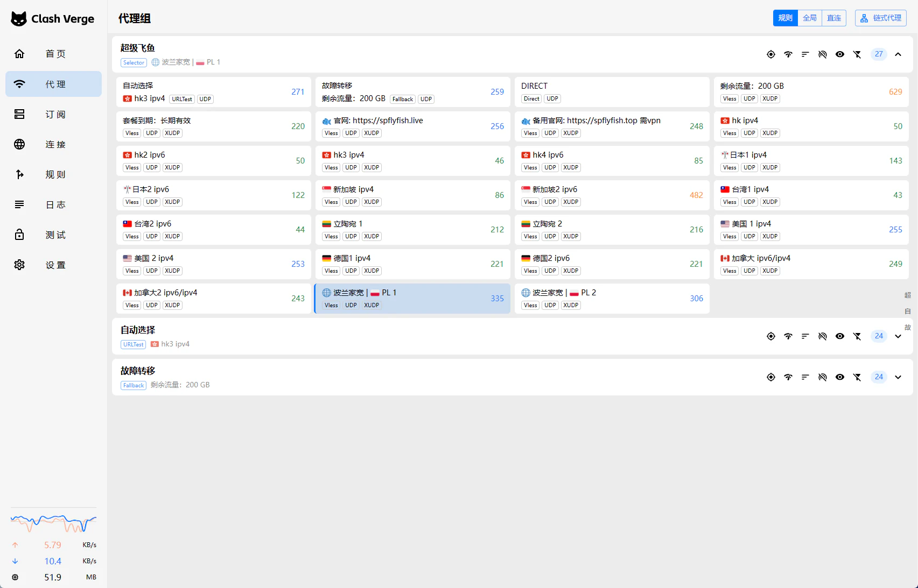Switch to 直连 direct mode
Viewport: 918px width, 588px height.
(x=834, y=18)
